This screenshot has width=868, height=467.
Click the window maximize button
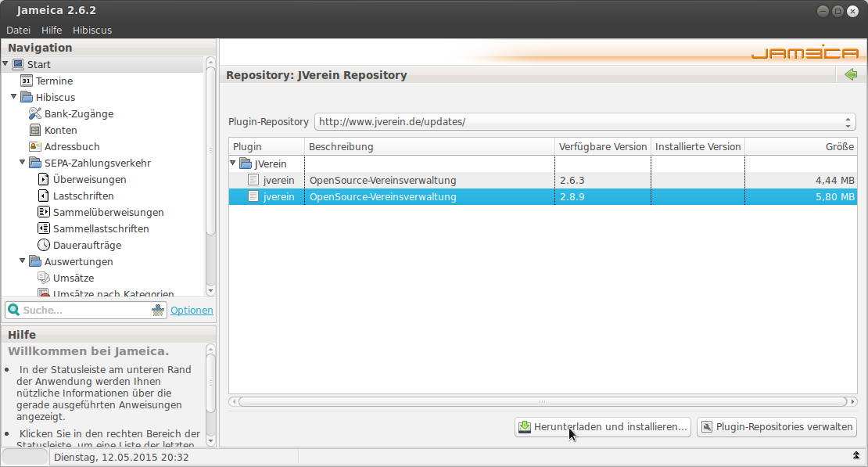838,11
